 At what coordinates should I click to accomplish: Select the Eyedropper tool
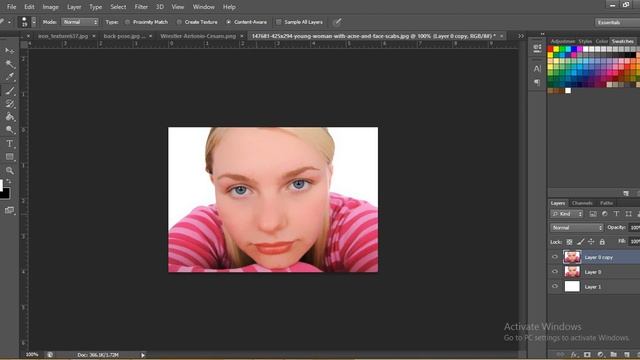(9, 77)
